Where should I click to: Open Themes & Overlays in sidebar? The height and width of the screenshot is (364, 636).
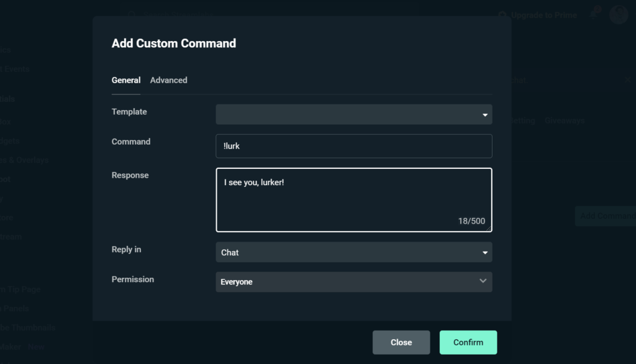point(24,160)
